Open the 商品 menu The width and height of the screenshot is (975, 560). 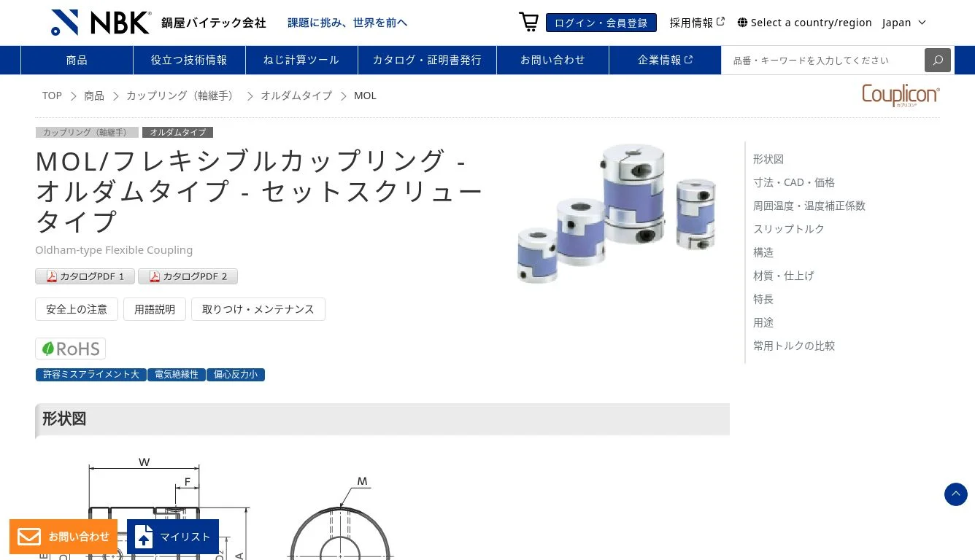coord(77,60)
